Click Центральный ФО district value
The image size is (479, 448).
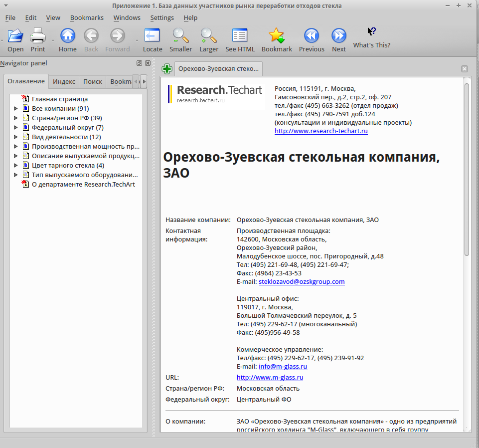click(x=264, y=400)
